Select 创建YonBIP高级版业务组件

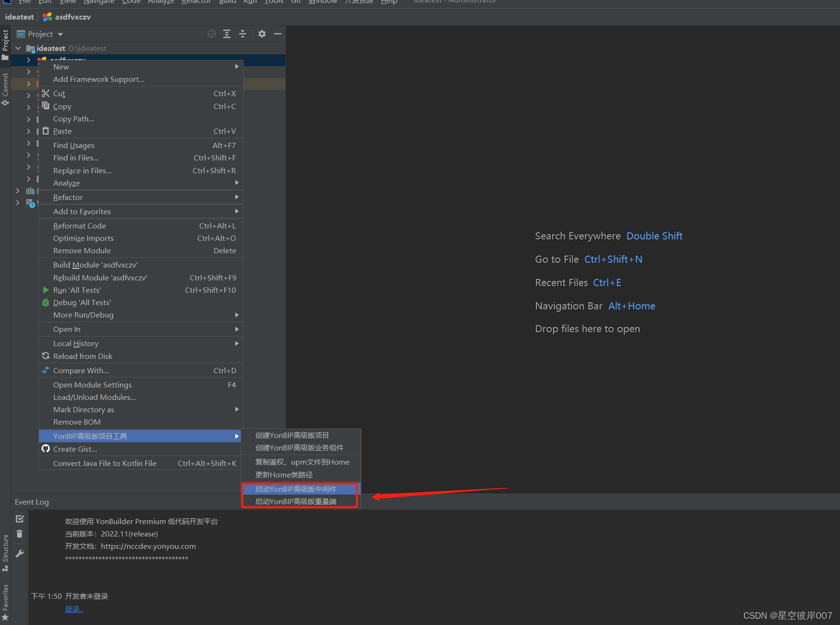(x=301, y=448)
